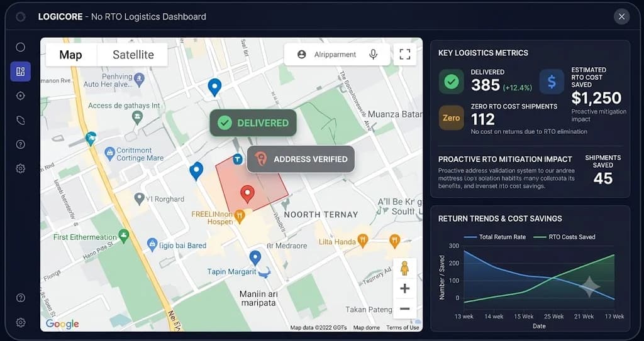Viewport: 644px width, 341px height.
Task: Click the Zero RTO badge icon
Action: pyautogui.click(x=452, y=118)
